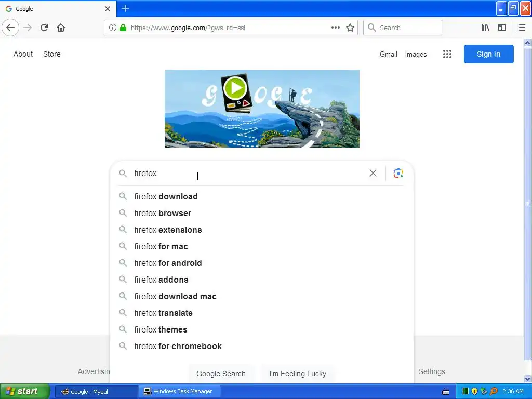Choose suggestion firefox download

point(261,196)
